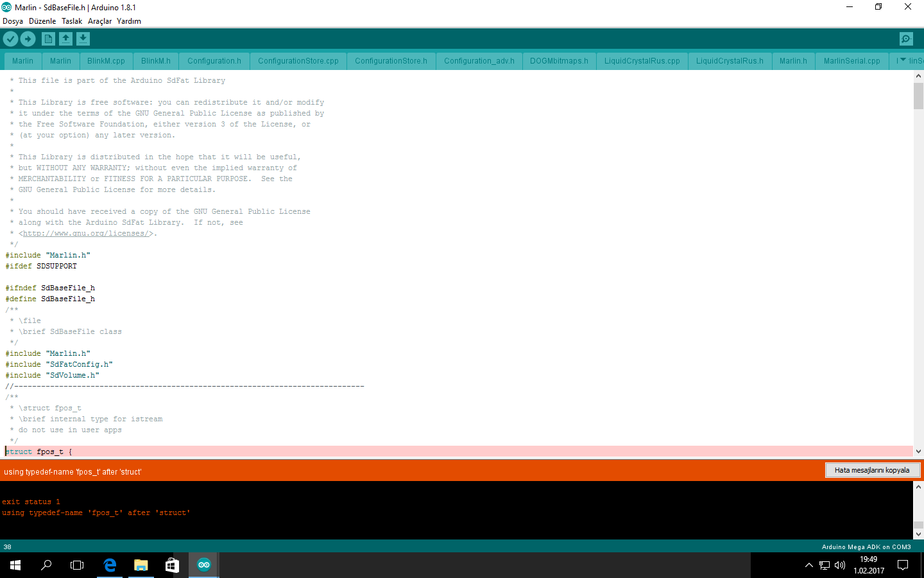Launch Microsoft Edge from the taskbar
The width and height of the screenshot is (924, 578).
110,565
